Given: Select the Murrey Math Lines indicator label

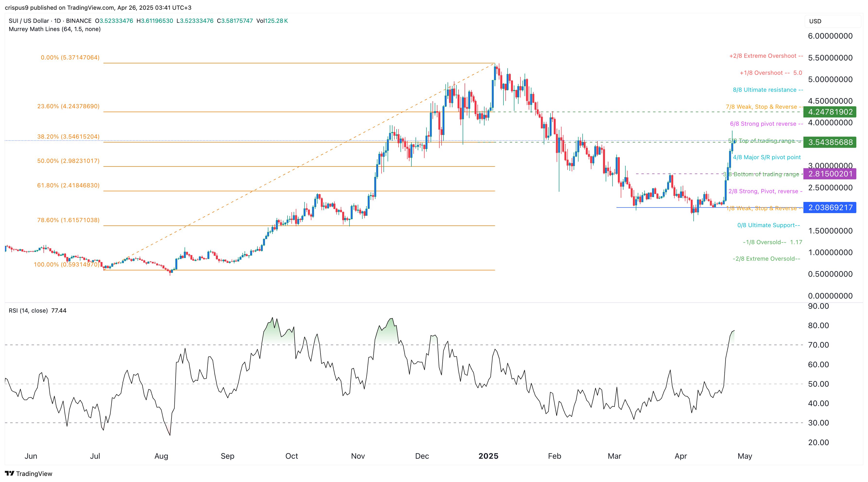Looking at the screenshot, I should pyautogui.click(x=54, y=29).
